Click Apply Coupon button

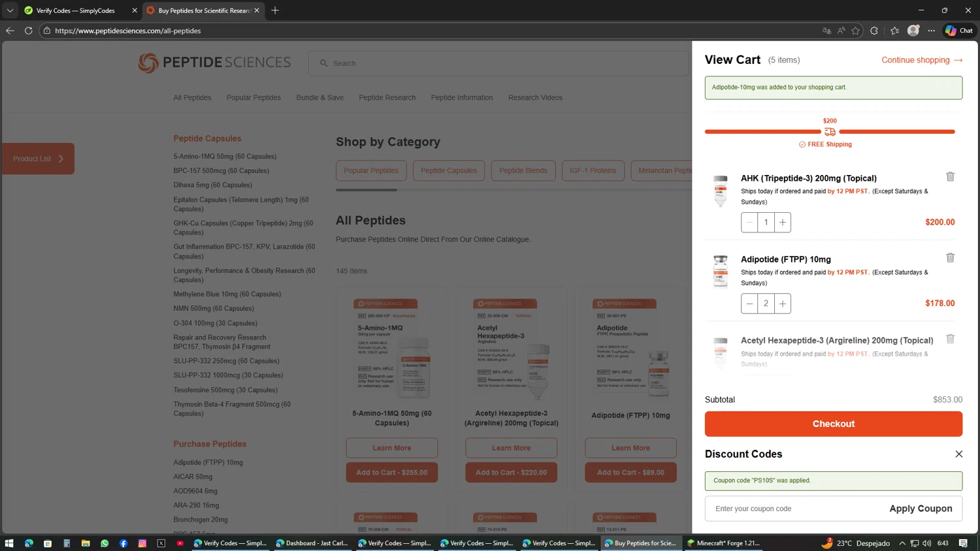click(921, 509)
